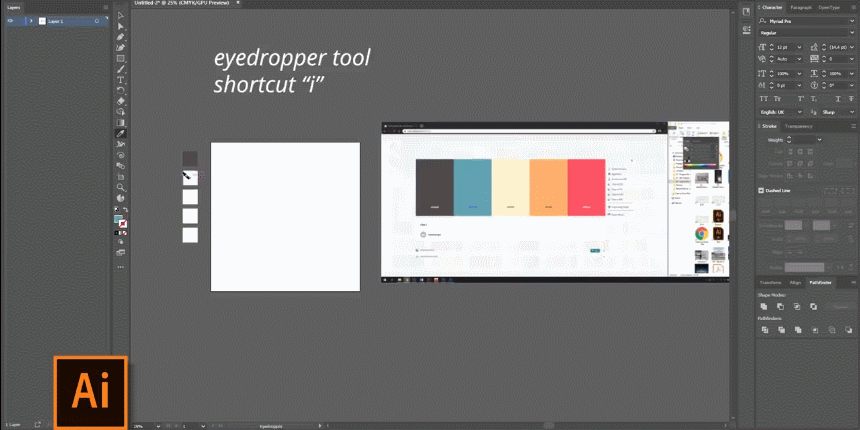Open the Pathfinder panel options menu
The width and height of the screenshot is (860, 430).
click(853, 282)
